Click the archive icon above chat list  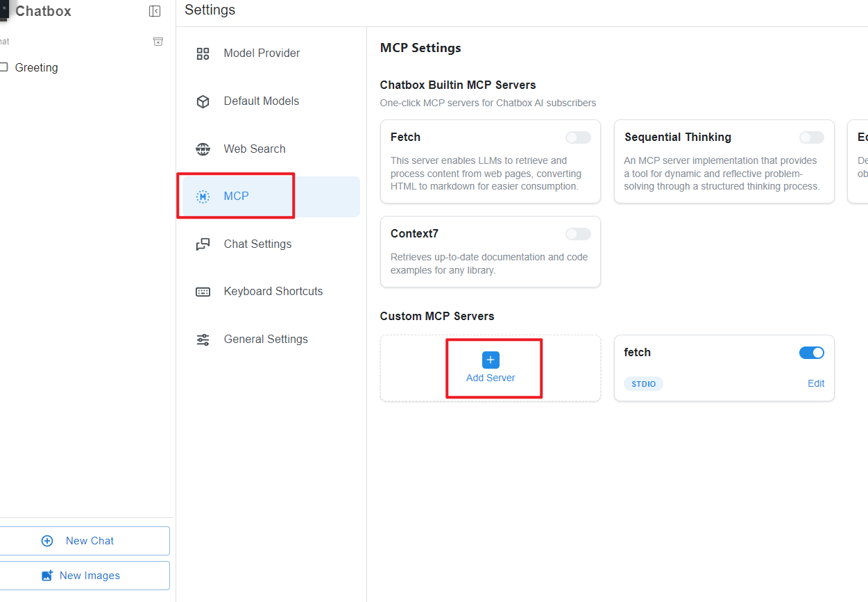point(158,42)
